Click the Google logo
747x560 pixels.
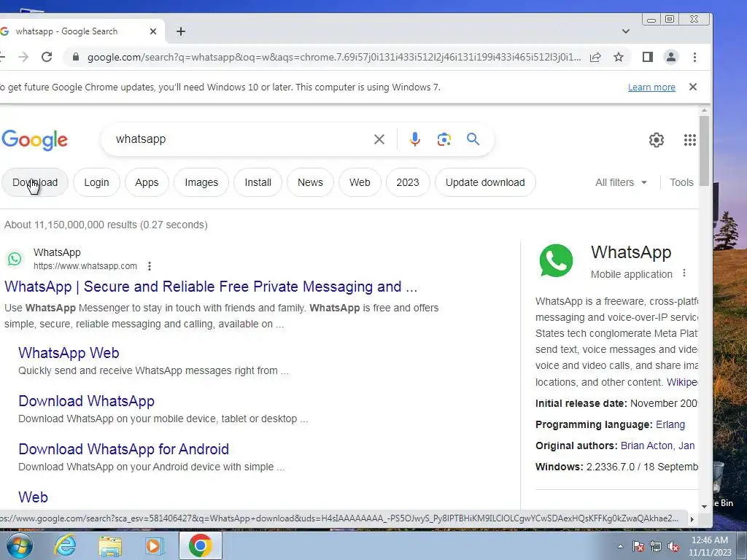pyautogui.click(x=34, y=140)
